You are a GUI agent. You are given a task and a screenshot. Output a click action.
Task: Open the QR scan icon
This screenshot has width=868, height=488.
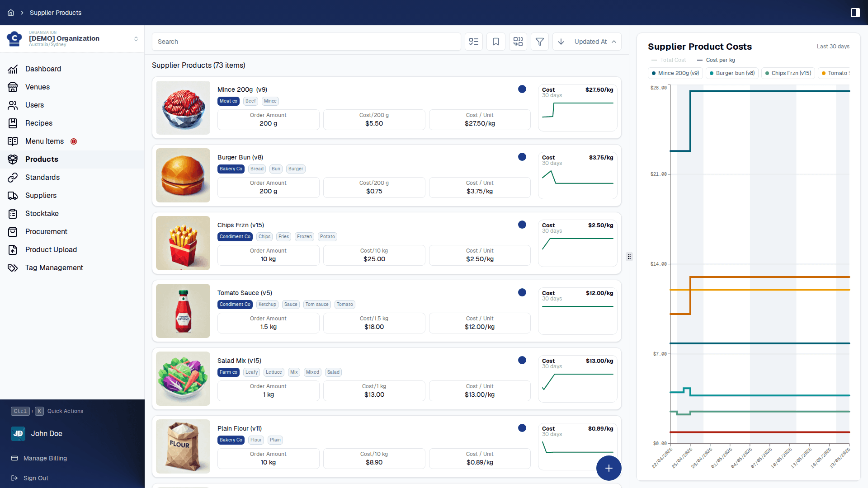click(518, 42)
